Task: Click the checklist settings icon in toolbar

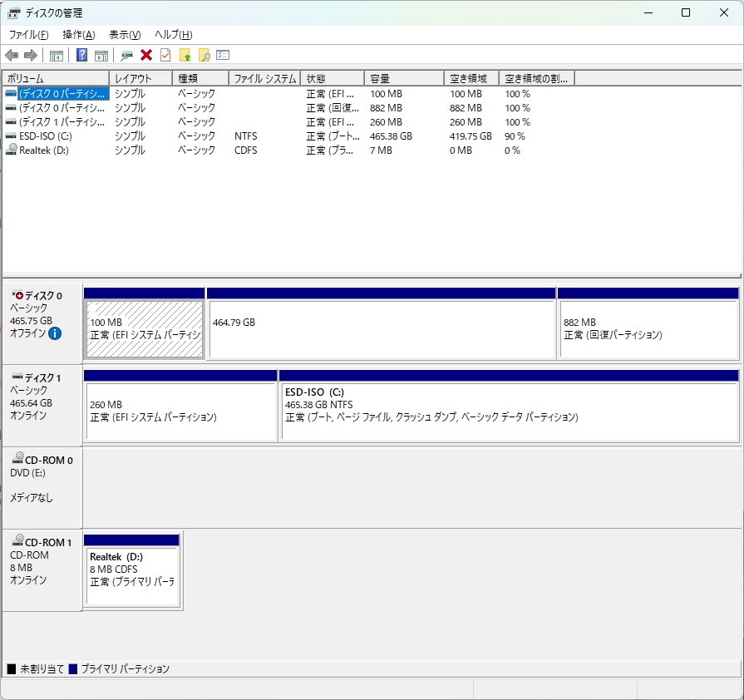Action: (223, 56)
